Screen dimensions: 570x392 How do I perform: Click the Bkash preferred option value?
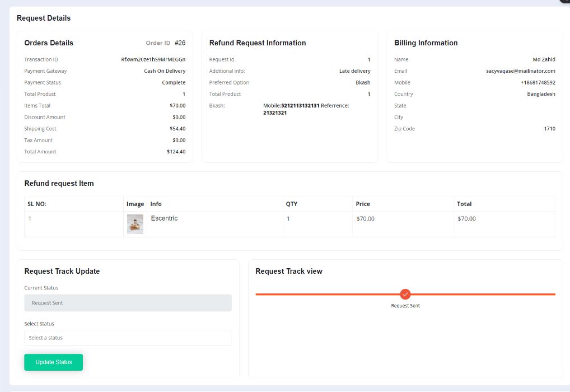tap(363, 82)
